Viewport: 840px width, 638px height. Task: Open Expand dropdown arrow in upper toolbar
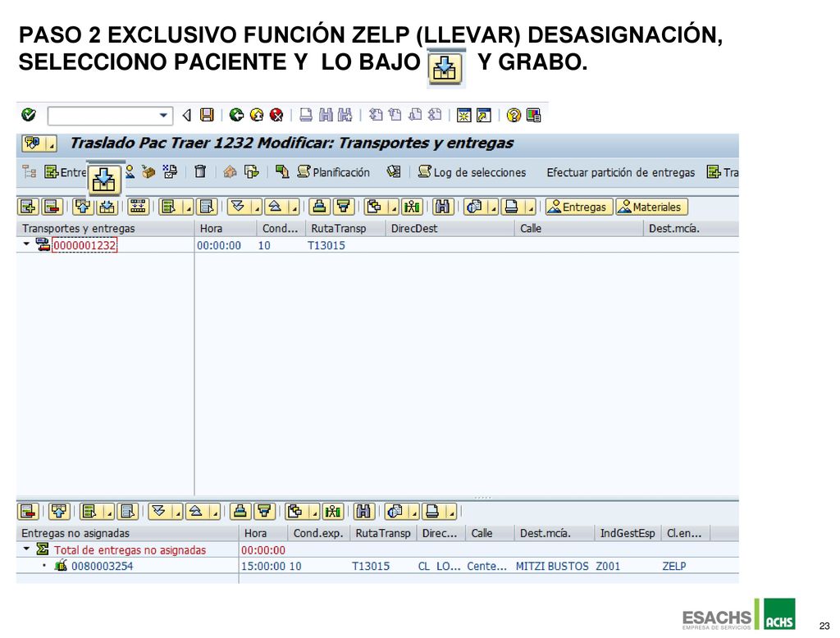pyautogui.click(x=257, y=207)
